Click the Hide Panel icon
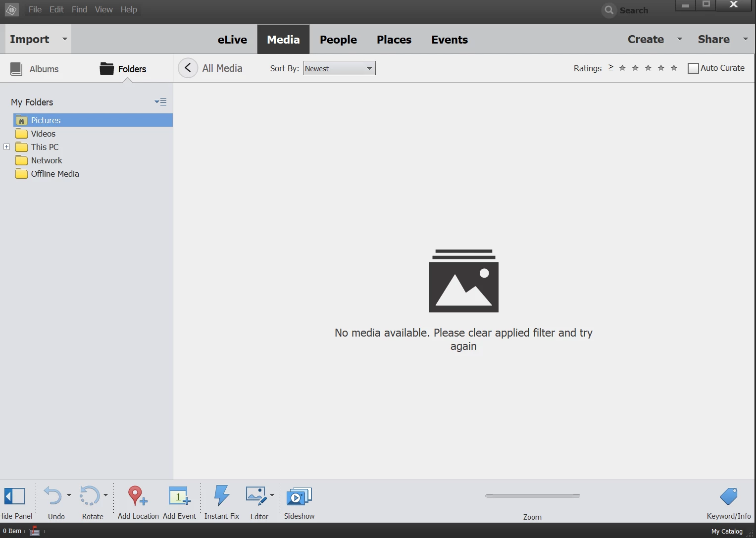The image size is (756, 538). pyautogui.click(x=14, y=496)
